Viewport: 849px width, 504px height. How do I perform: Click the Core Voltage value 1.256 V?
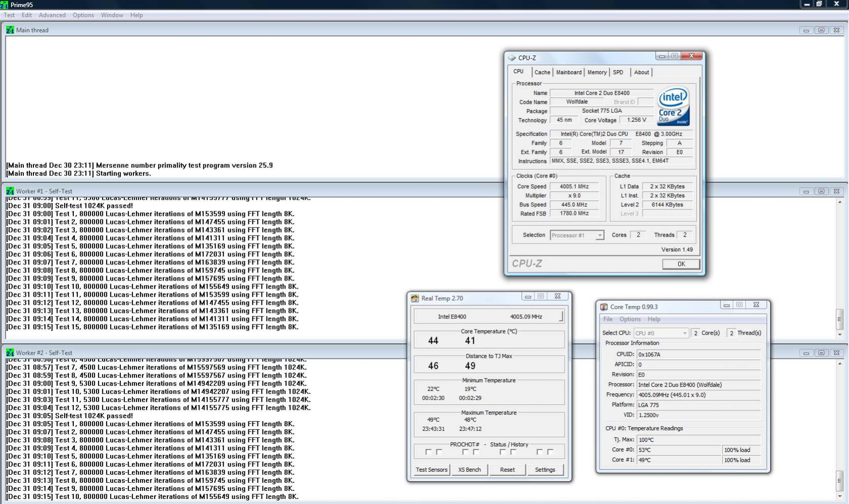pos(637,120)
